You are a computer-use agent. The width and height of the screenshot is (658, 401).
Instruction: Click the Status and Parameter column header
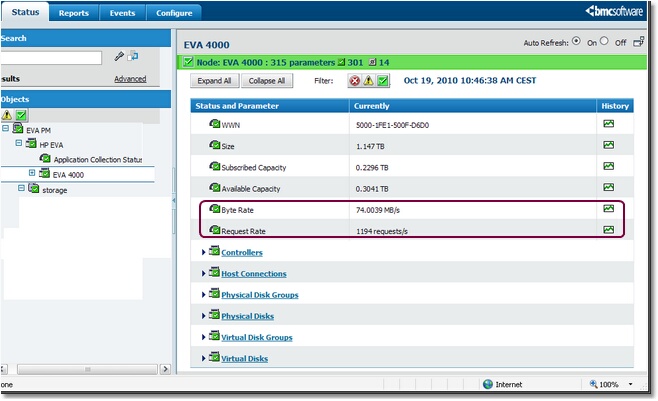[270, 106]
